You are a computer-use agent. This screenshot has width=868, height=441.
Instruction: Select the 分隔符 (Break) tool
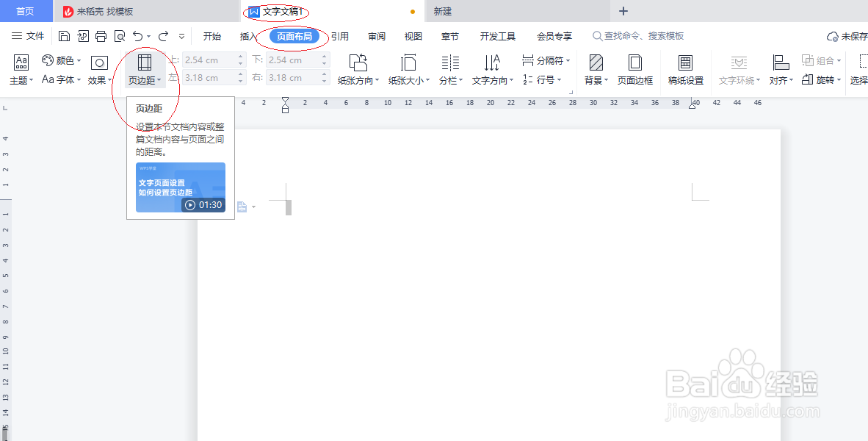[545, 61]
